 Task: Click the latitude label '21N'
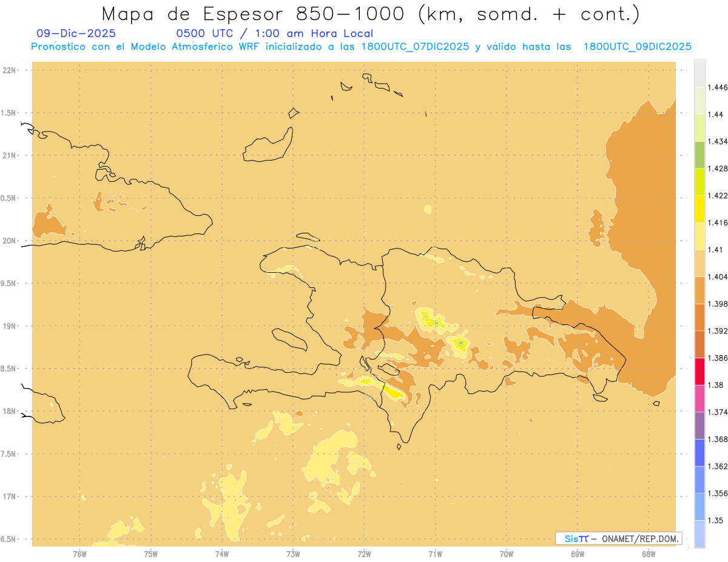pyautogui.click(x=10, y=156)
